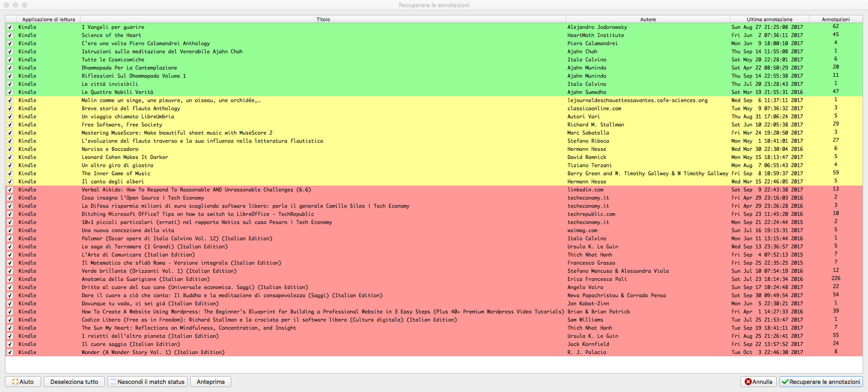The image size is (868, 392).
Task: Select the 'Ditching Microsoft Office?' title cell
Action: pos(198,214)
